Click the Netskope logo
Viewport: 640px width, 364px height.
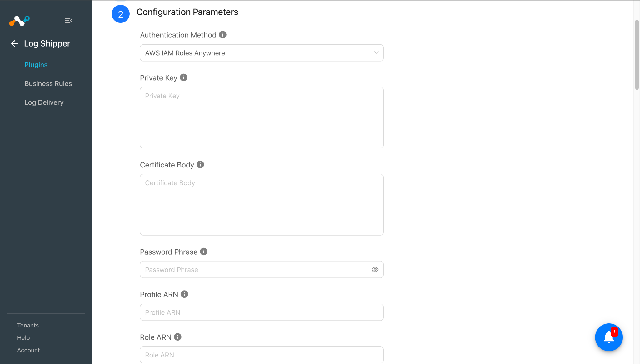click(19, 21)
